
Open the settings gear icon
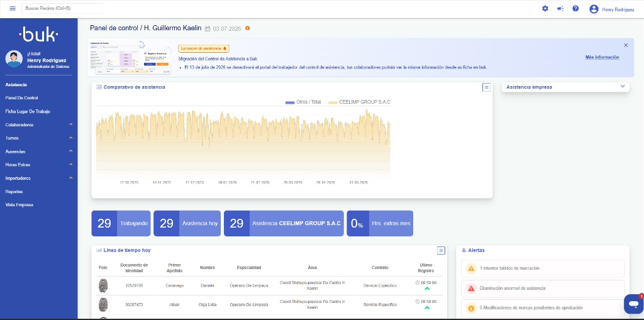[545, 8]
